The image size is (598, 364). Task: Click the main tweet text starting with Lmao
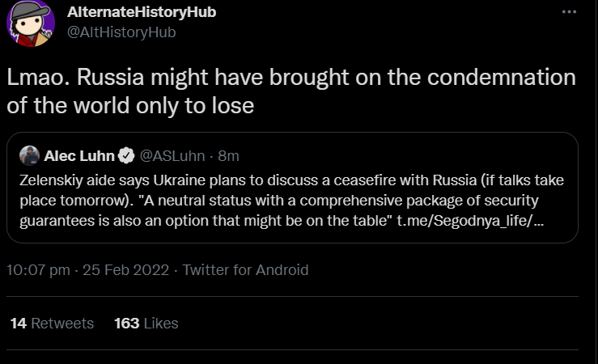tap(291, 92)
